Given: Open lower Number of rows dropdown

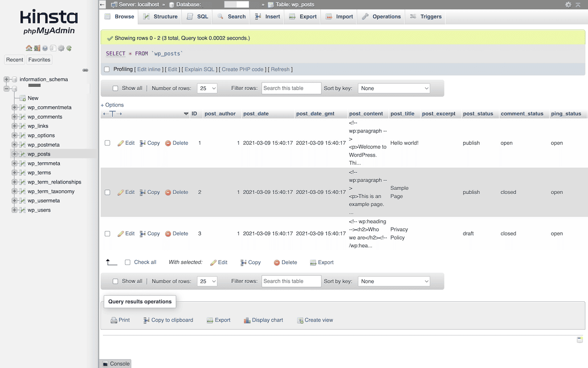Looking at the screenshot, I should pyautogui.click(x=207, y=282).
